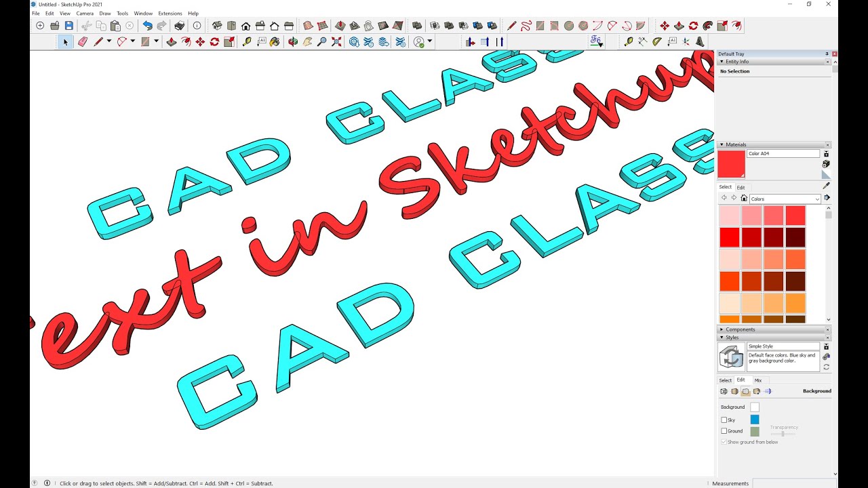Open the Arc tool dropdown arrow
Screen dimensions: 868x488
pos(132,41)
